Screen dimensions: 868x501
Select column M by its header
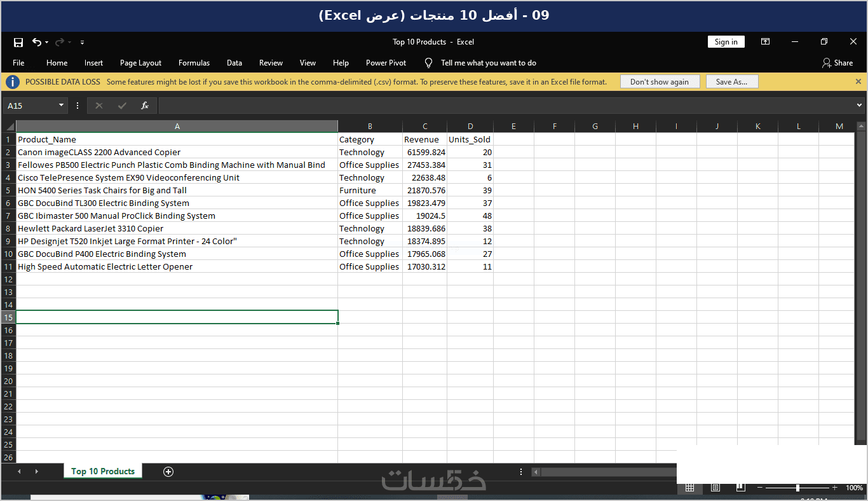pyautogui.click(x=839, y=127)
